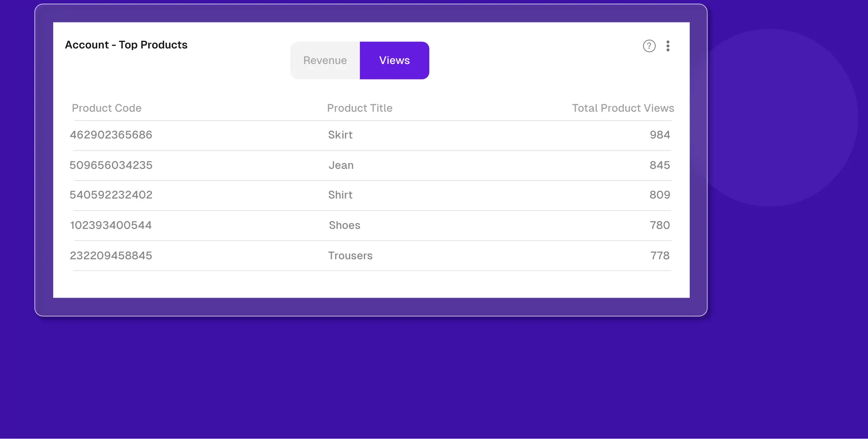Select product code 509656034235
Image resolution: width=868 pixels, height=439 pixels.
[111, 165]
